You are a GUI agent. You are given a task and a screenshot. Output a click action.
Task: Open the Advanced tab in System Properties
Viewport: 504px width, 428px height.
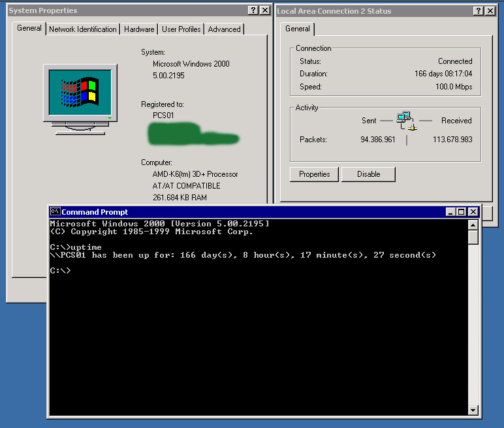pyautogui.click(x=224, y=29)
